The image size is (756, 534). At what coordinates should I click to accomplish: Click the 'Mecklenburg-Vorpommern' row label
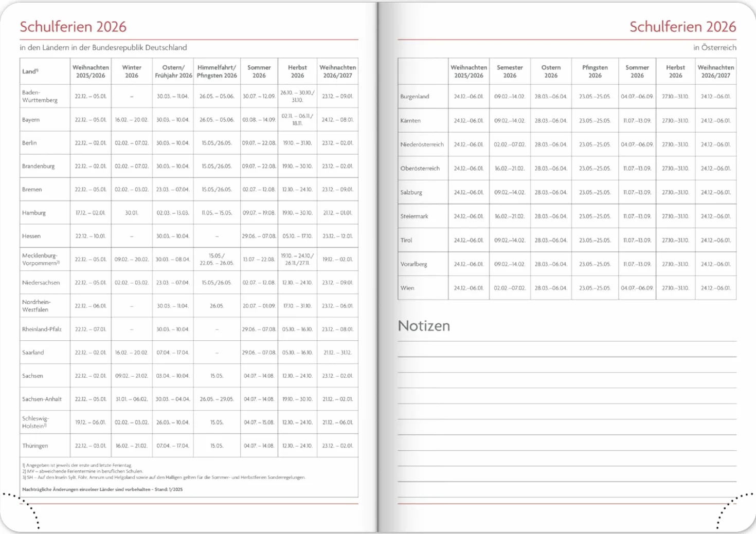click(41, 259)
